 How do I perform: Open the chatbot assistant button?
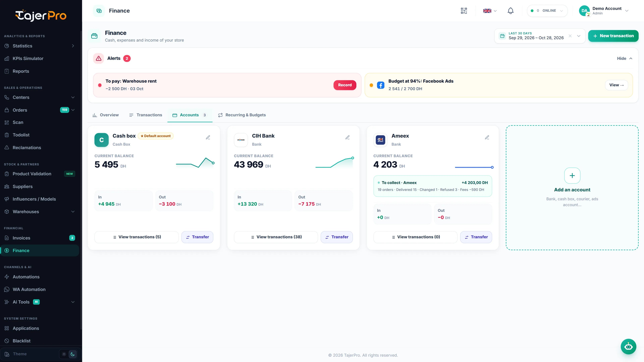(628, 347)
